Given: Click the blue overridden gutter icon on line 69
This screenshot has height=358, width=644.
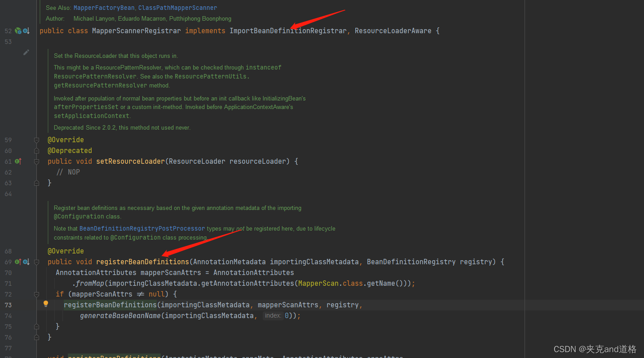Looking at the screenshot, I should pyautogui.click(x=26, y=262).
